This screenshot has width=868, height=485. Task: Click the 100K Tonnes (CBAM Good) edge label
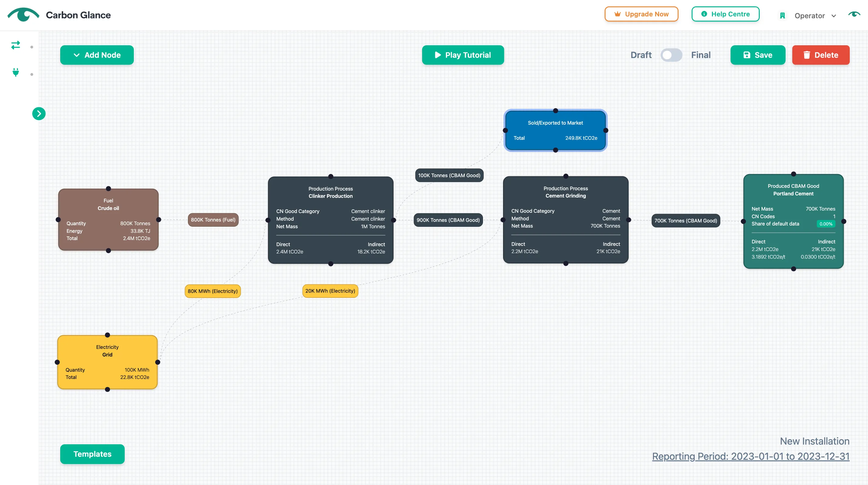click(449, 175)
